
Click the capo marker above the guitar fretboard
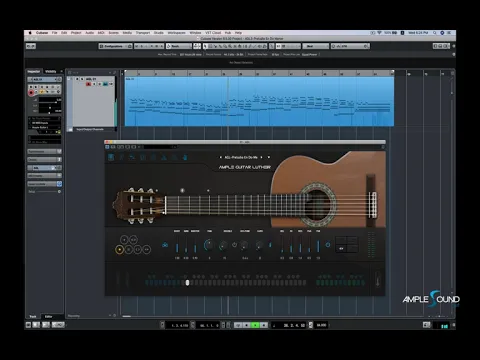[182, 190]
